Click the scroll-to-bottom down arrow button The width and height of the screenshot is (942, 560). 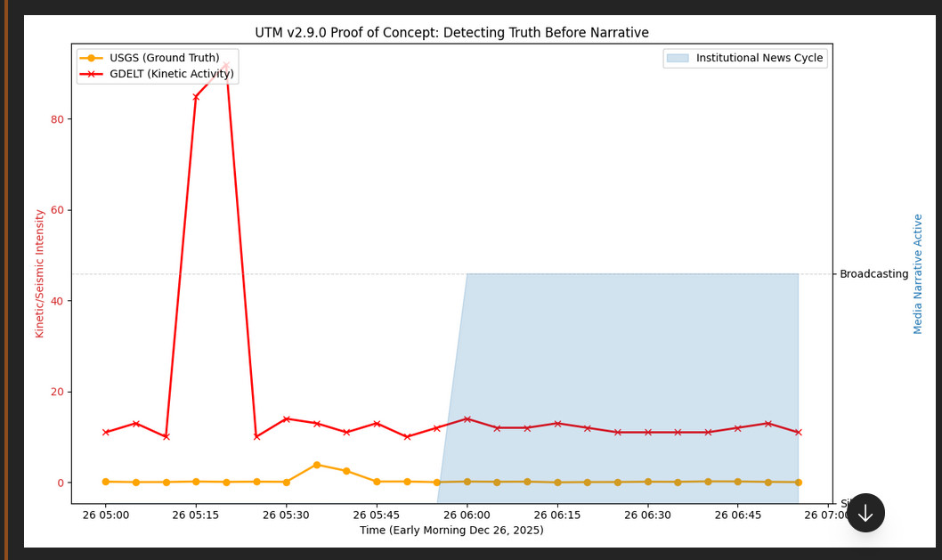tap(865, 513)
